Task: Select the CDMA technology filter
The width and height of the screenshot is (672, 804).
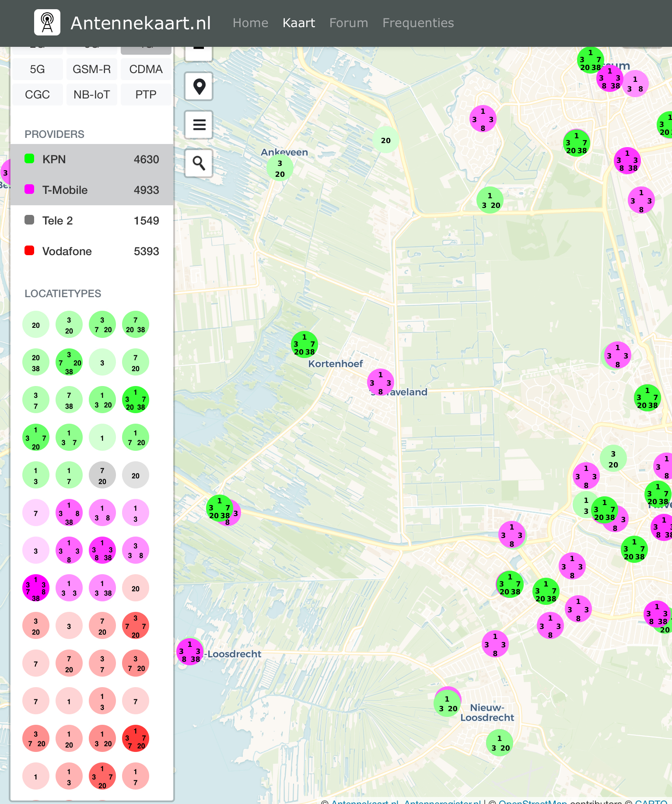Action: [x=146, y=69]
